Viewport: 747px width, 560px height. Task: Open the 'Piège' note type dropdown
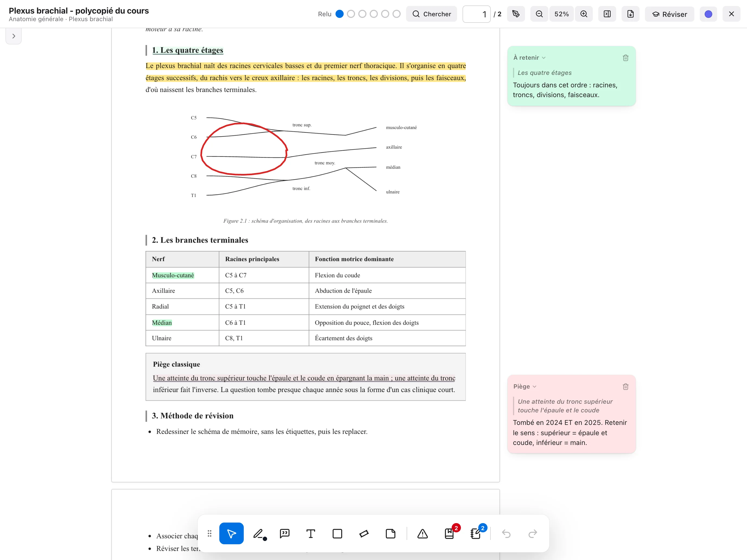click(x=525, y=387)
